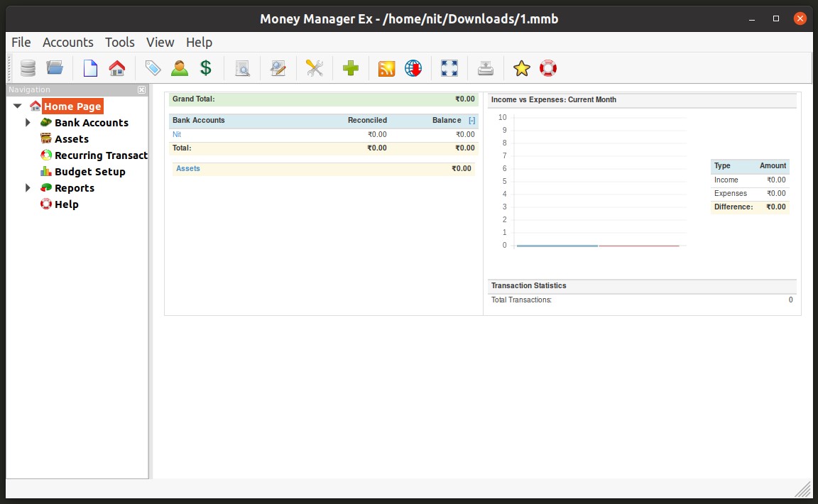
Task: Open a database with the folder icon
Action: pyautogui.click(x=55, y=68)
